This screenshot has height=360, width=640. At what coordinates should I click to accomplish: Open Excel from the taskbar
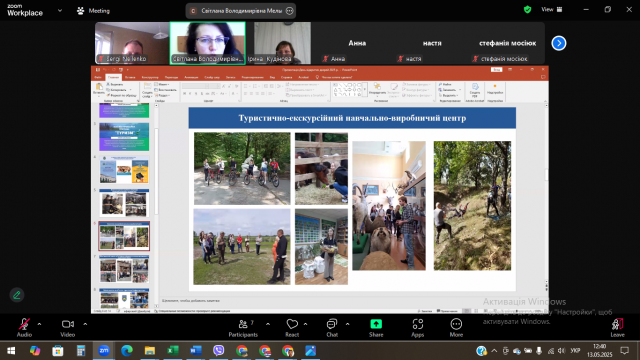pos(173,351)
